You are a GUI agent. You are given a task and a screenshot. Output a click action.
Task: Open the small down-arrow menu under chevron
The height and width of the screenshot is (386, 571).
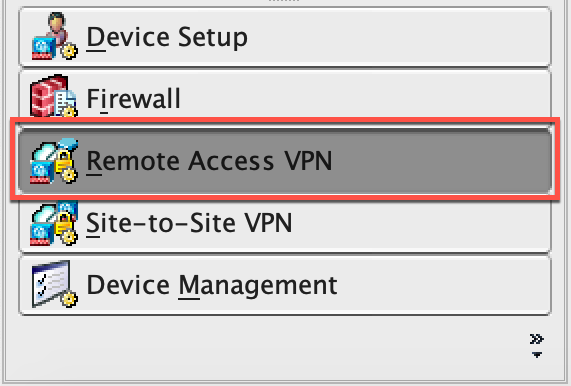[x=536, y=354]
